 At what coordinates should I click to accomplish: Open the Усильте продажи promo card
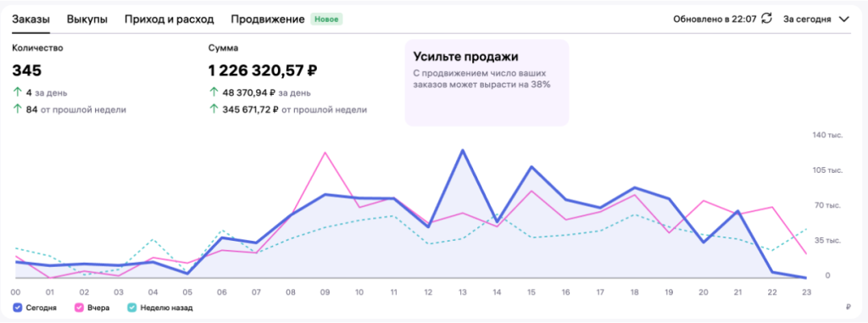pyautogui.click(x=487, y=82)
